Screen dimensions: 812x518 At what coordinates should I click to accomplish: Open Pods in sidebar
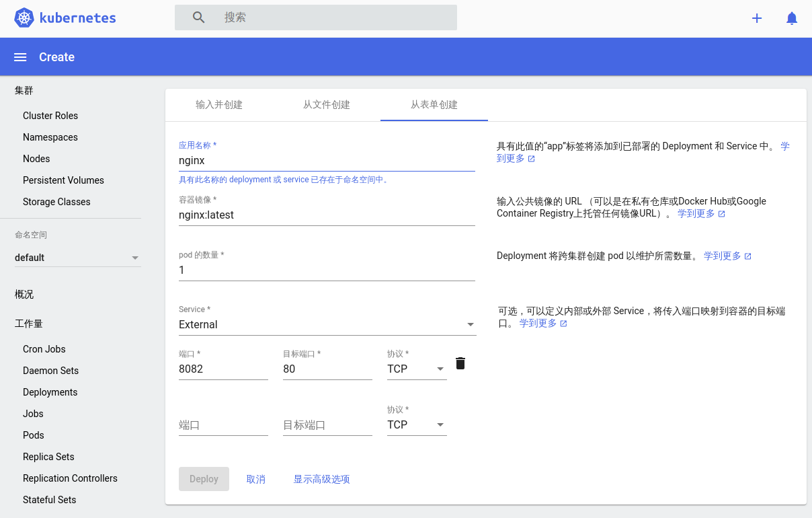[x=34, y=435]
